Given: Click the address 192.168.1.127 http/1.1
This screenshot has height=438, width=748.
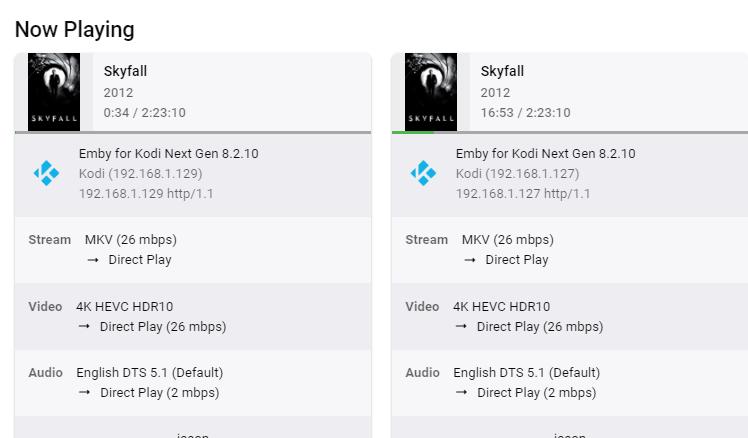Looking at the screenshot, I should (523, 194).
